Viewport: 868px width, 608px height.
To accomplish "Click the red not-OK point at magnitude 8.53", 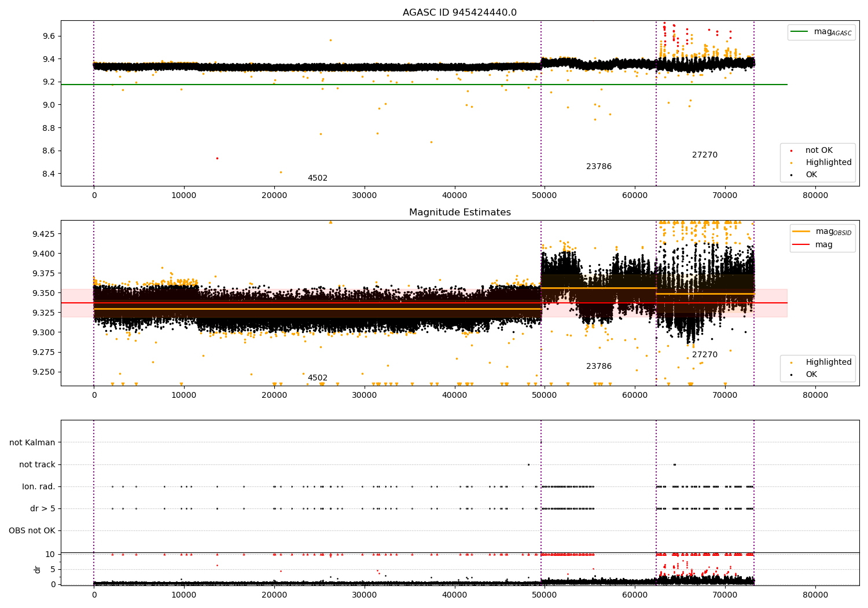I will [x=217, y=158].
